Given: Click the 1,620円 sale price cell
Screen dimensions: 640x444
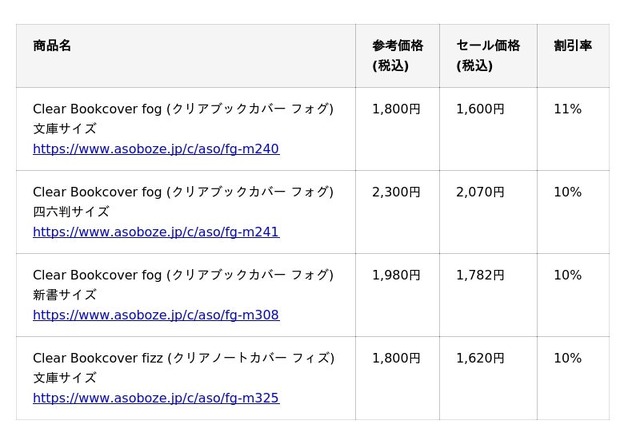Looking at the screenshot, I should pyautogui.click(x=480, y=358).
